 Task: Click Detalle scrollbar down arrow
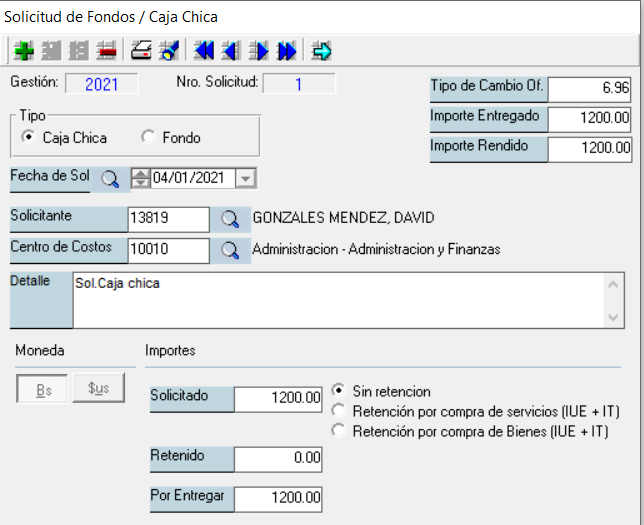click(x=613, y=317)
